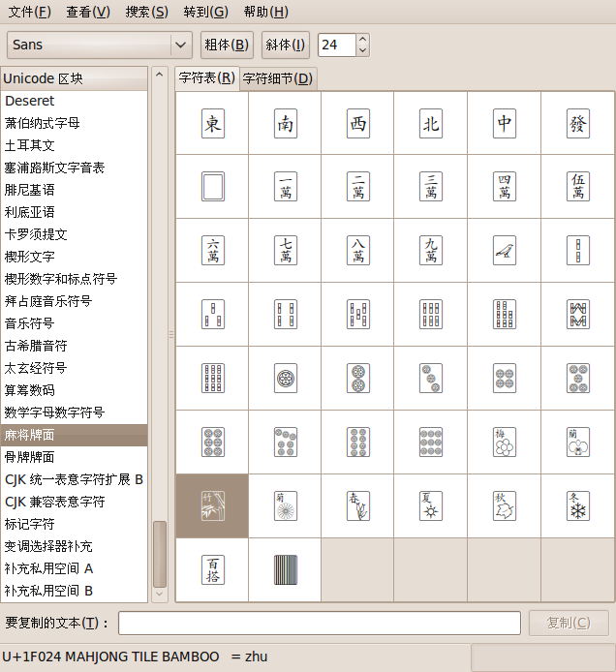Select the Deseret block
Screen dimensions: 616x672
[x=75, y=101]
